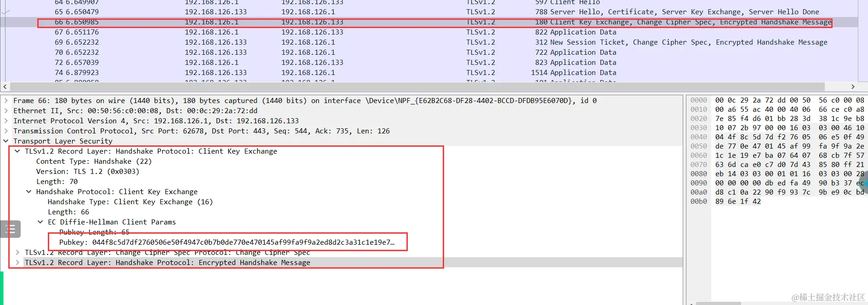Collapse the Client Key Exchange record layer
Image resolution: width=868 pixels, height=305 pixels.
17,151
